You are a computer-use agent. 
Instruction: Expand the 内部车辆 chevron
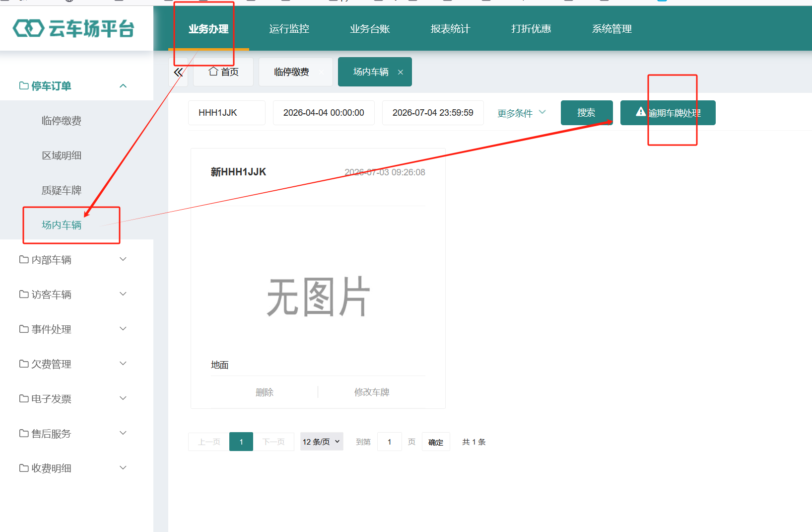tap(123, 259)
